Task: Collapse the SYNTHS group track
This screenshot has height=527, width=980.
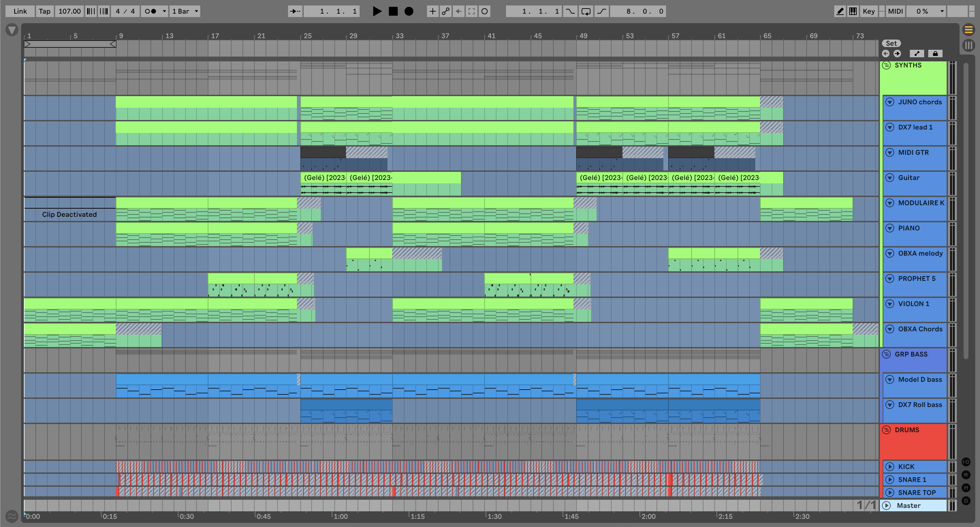Action: 886,65
